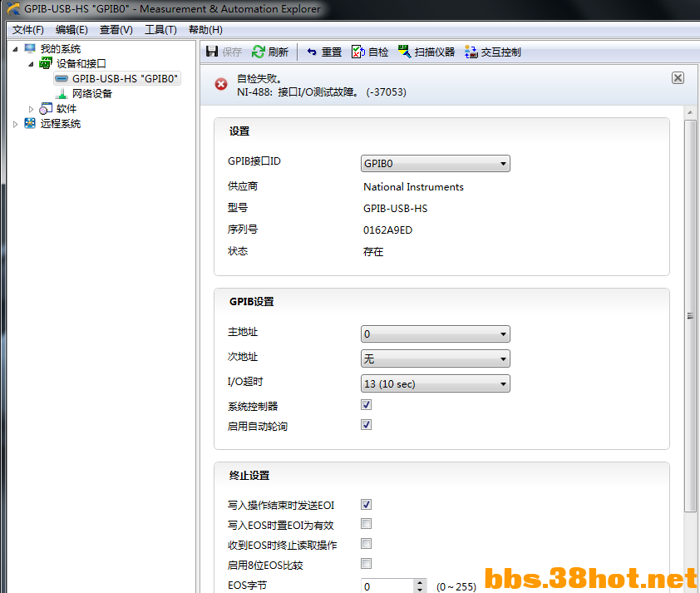Open the Primary Address (主地址) dropdown

pyautogui.click(x=436, y=334)
